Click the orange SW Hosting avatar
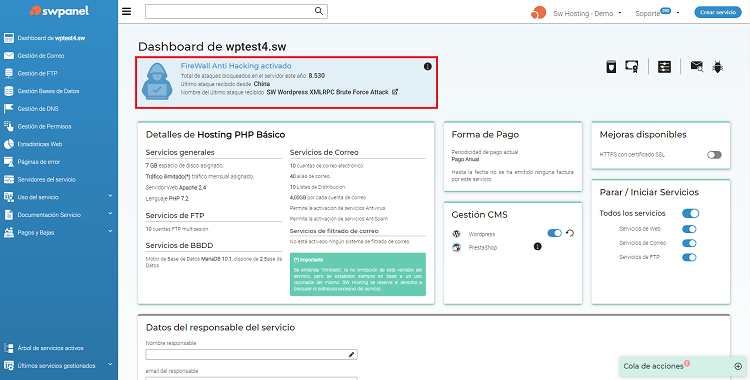This screenshot has height=380, width=750. click(x=538, y=13)
